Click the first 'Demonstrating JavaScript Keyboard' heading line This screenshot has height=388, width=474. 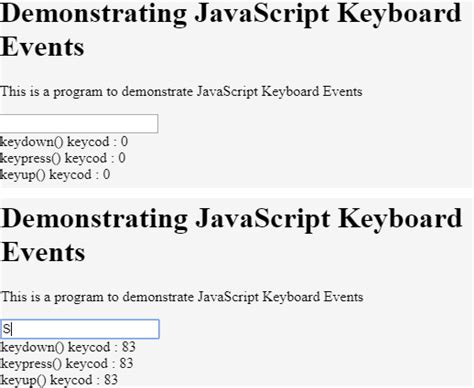(x=231, y=14)
